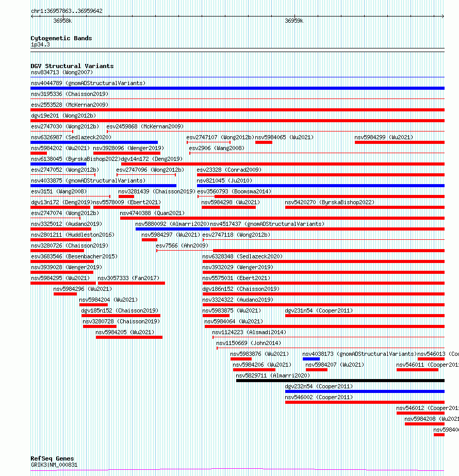Open nsv3280728 (Chaisson2019) variant
Viewport: 459px width, 476px height.
(121, 321)
